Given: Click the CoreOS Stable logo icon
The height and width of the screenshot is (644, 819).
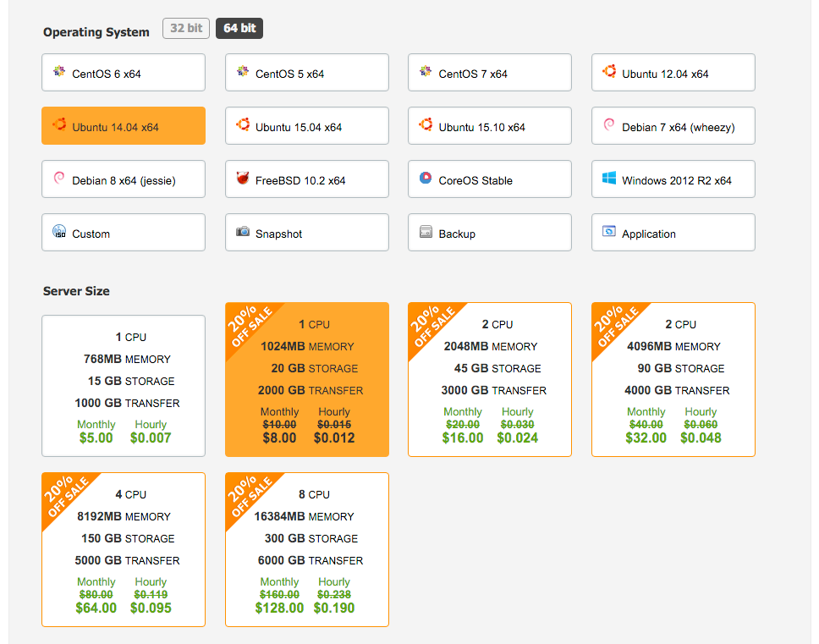Looking at the screenshot, I should point(426,179).
